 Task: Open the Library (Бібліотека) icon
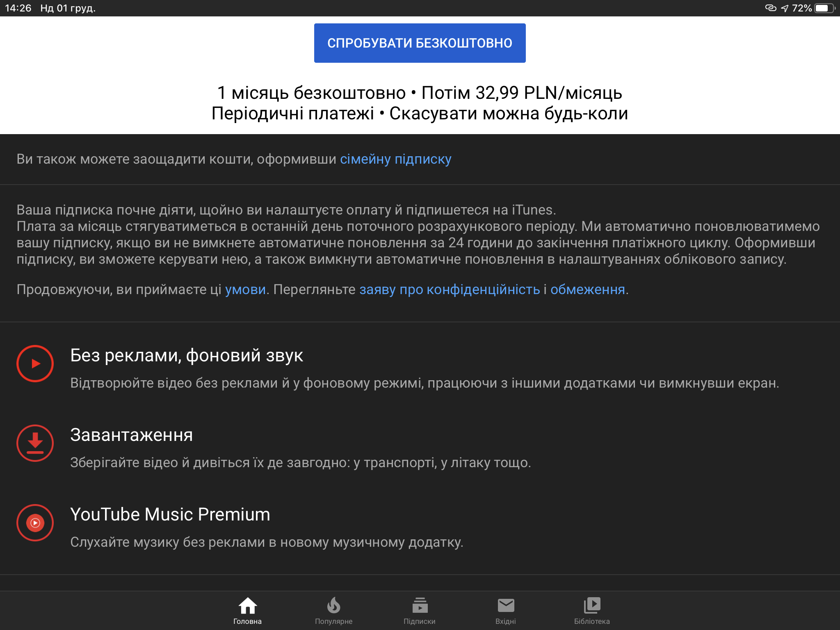(592, 605)
